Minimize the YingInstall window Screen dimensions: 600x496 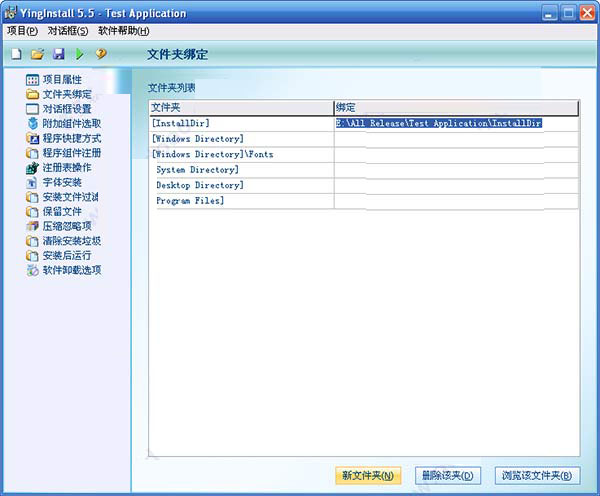click(x=549, y=13)
